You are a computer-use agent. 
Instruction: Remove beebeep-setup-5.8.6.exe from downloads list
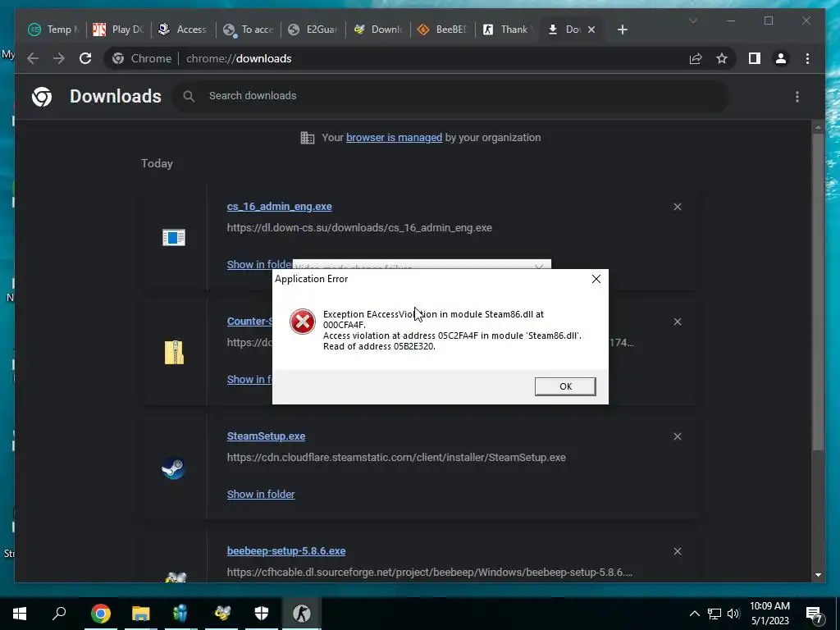(x=678, y=551)
